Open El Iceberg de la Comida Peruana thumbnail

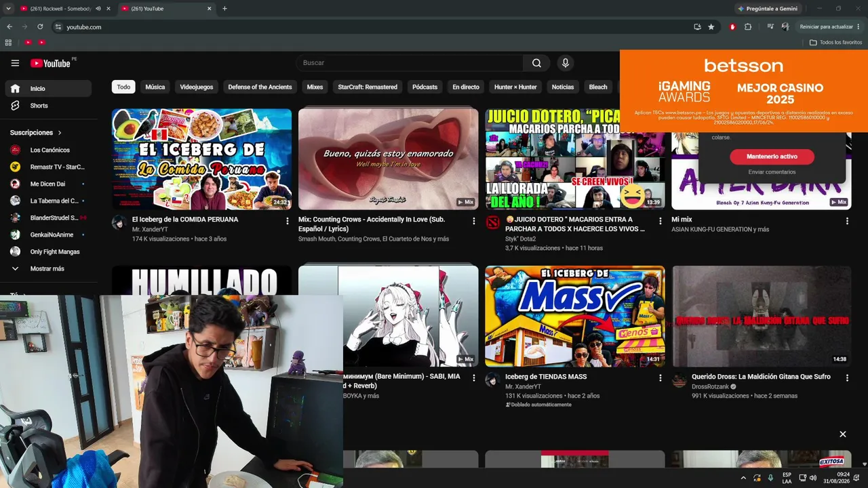pos(202,159)
